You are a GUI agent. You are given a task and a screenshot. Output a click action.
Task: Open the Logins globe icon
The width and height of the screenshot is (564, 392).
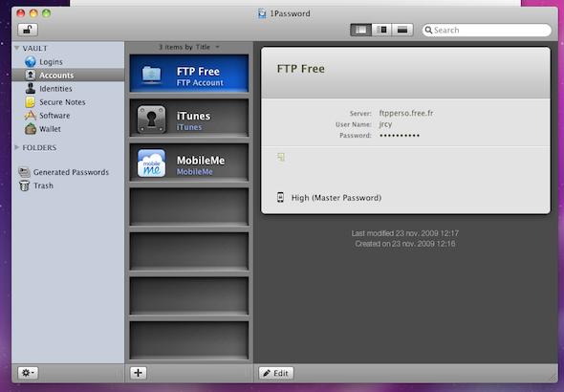(31, 61)
